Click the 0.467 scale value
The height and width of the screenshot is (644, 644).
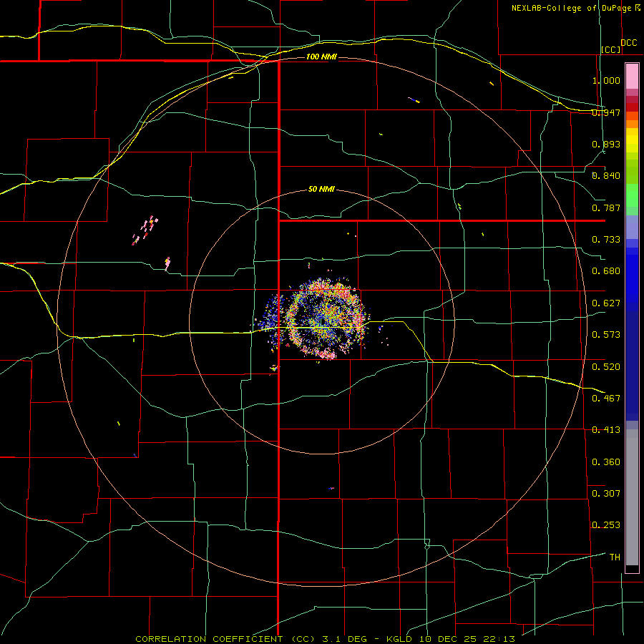(606, 399)
